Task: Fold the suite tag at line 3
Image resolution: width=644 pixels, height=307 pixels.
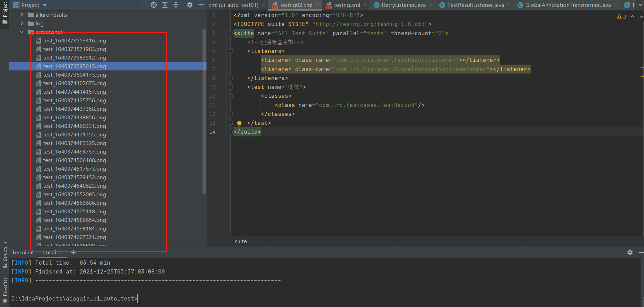Action: (x=230, y=33)
